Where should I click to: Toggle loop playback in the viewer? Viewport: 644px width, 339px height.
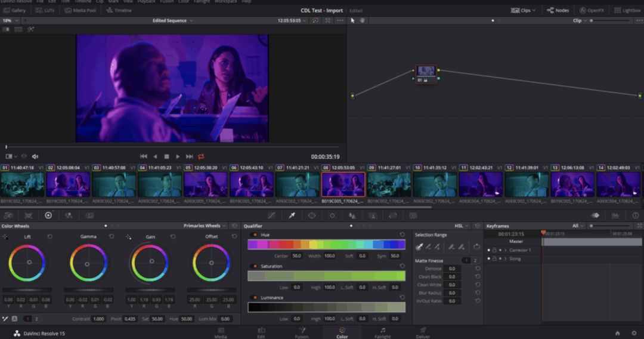point(202,156)
